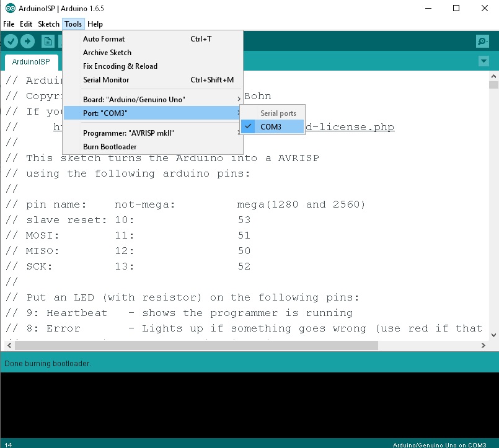
Task: Open Board: Arduino/Genuino Uno submenu
Action: point(152,99)
